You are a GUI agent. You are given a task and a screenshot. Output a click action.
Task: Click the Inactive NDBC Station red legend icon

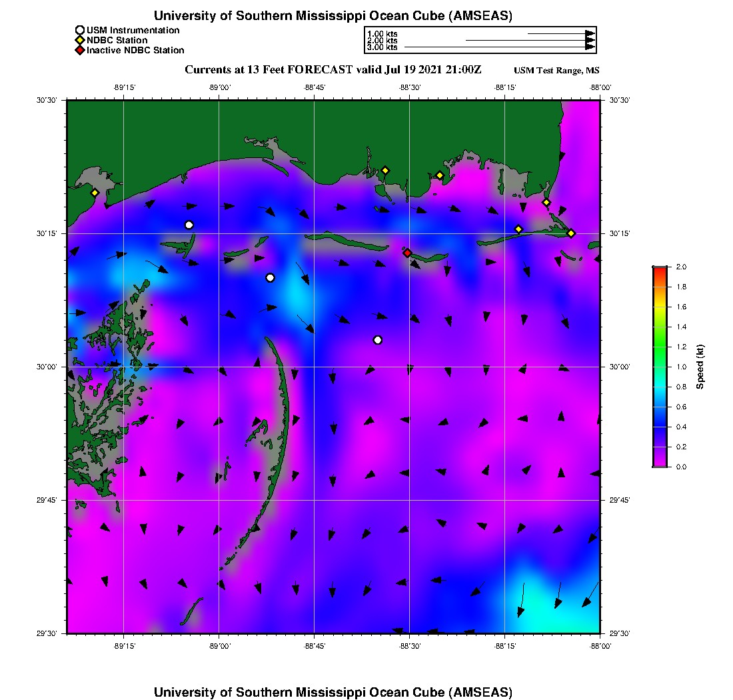click(80, 50)
